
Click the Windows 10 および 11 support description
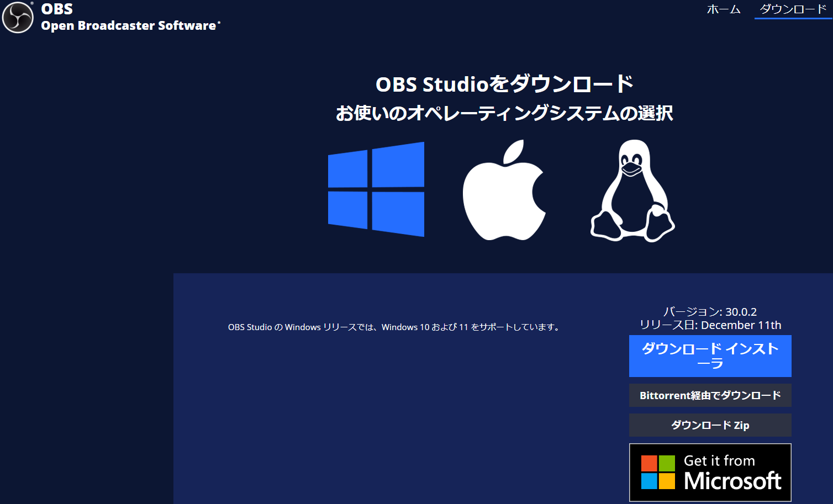click(x=394, y=327)
